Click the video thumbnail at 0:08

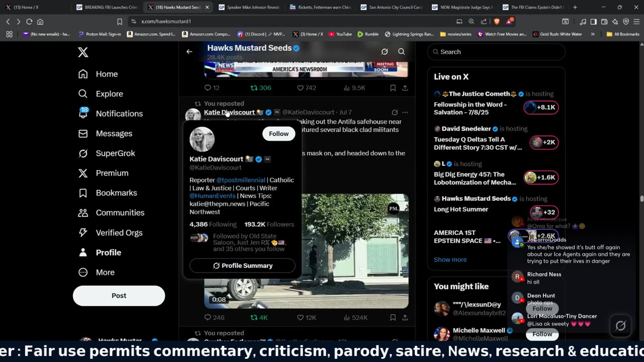[306, 251]
